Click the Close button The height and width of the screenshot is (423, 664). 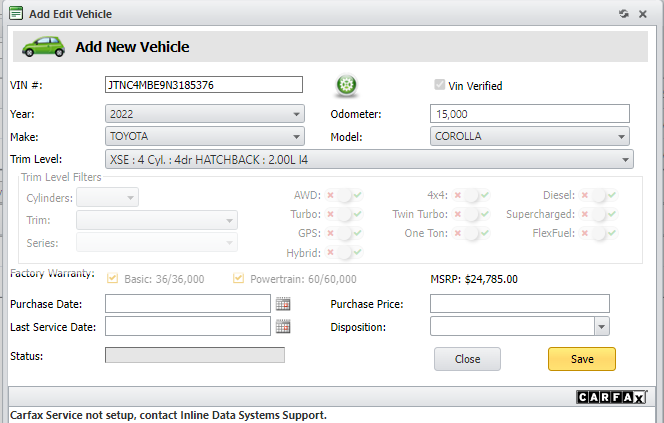pyautogui.click(x=467, y=359)
